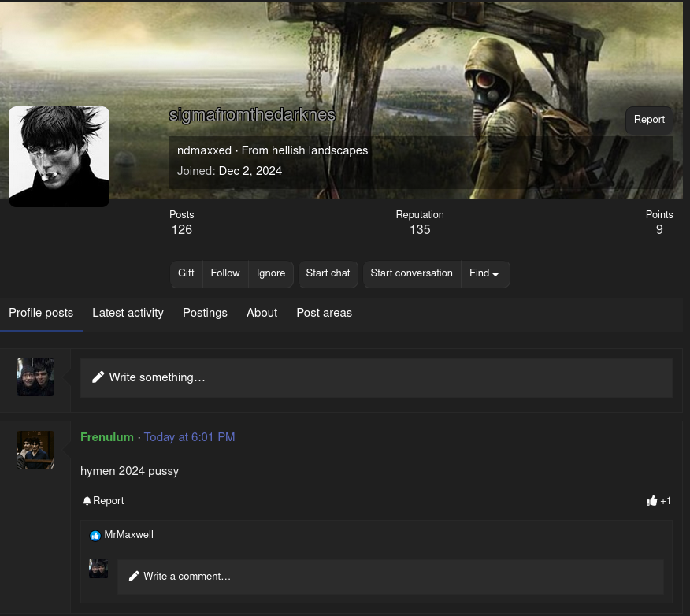The image size is (690, 616).
Task: Click Start chat button
Action: coord(328,273)
